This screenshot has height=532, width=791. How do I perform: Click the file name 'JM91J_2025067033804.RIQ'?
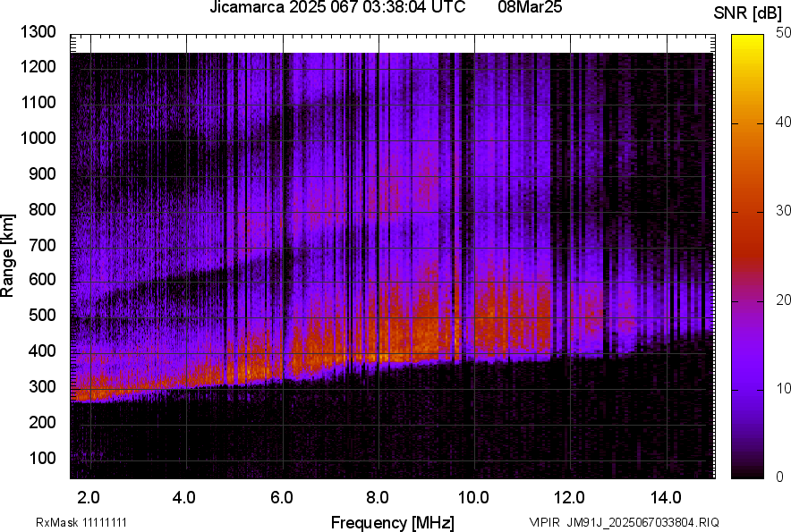coord(643,522)
